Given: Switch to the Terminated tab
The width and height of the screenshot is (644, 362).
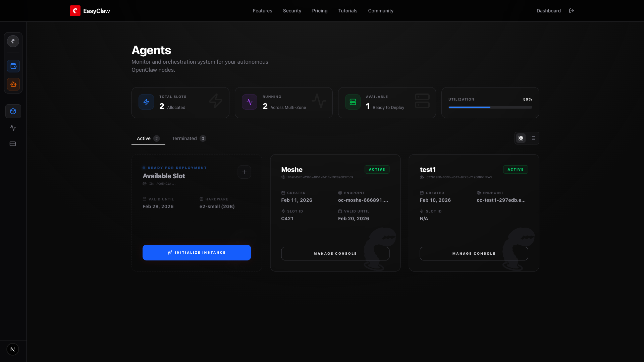Looking at the screenshot, I should point(189,138).
